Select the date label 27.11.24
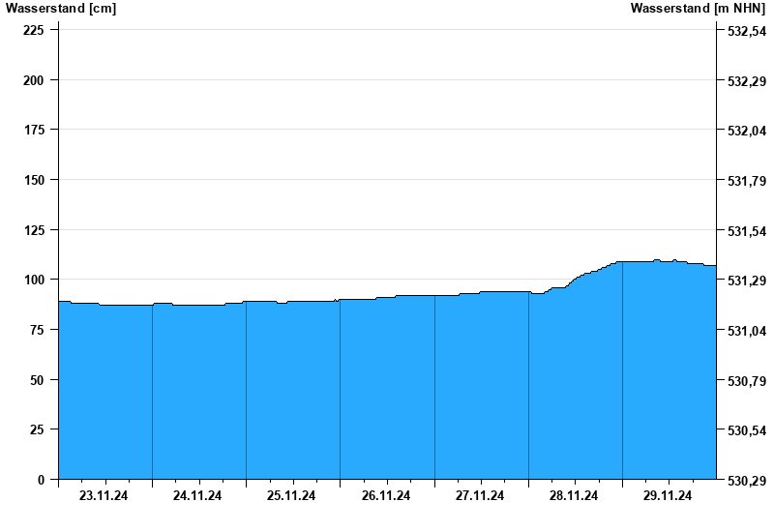The image size is (774, 532). tap(480, 495)
